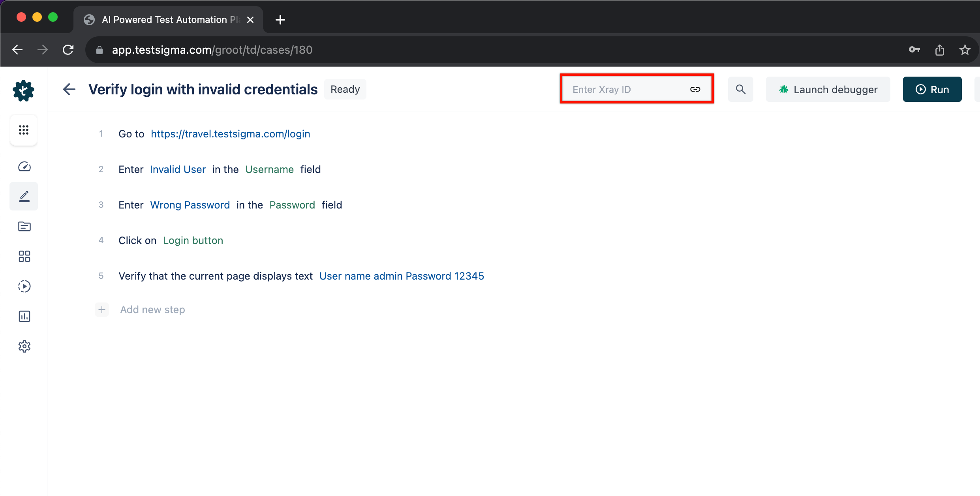Open the settings gear icon in sidebar
The height and width of the screenshot is (496, 980).
pyautogui.click(x=24, y=347)
